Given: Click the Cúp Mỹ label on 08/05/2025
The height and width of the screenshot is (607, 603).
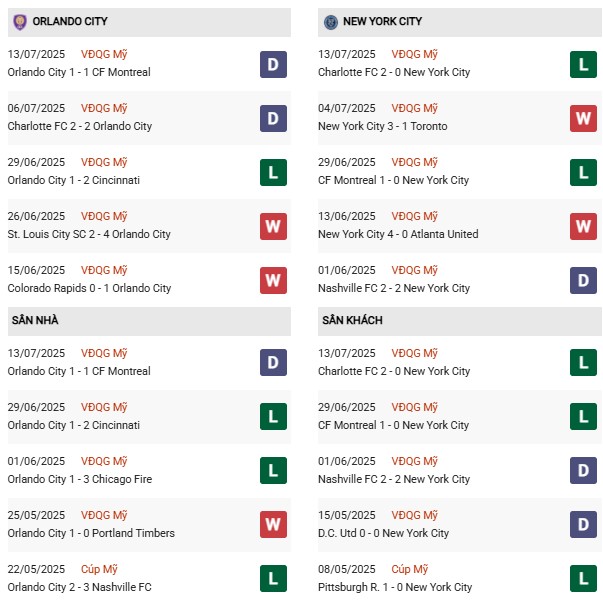Looking at the screenshot, I should click(411, 569).
